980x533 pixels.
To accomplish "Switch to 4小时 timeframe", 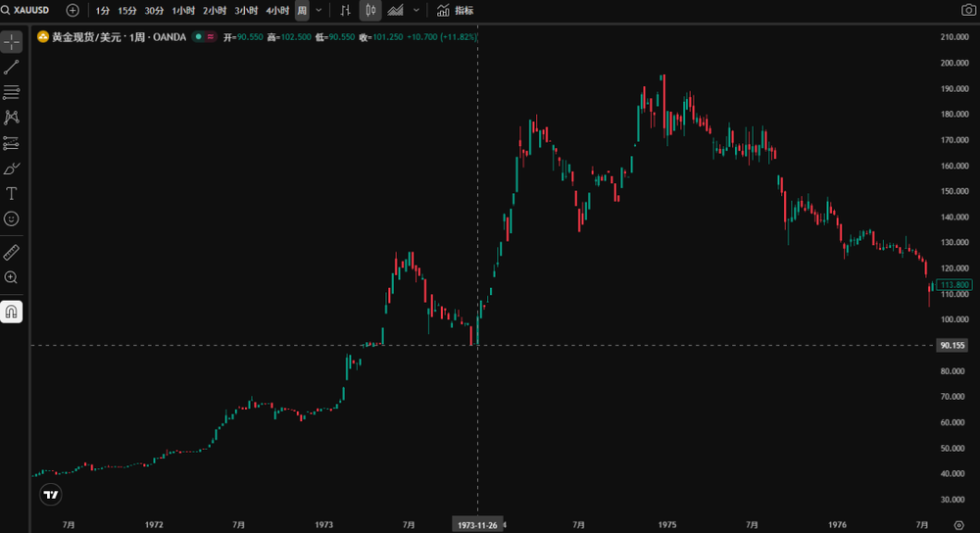I will (x=277, y=10).
